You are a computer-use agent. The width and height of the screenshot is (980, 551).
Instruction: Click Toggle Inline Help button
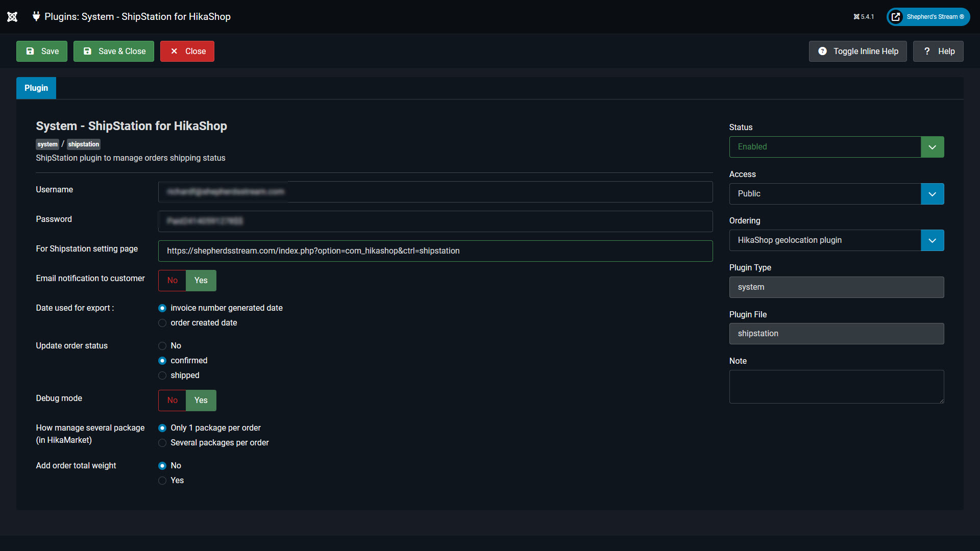pyautogui.click(x=857, y=52)
